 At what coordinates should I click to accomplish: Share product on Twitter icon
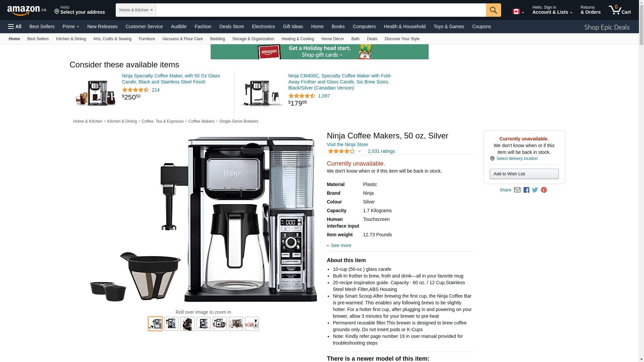pos(535,190)
